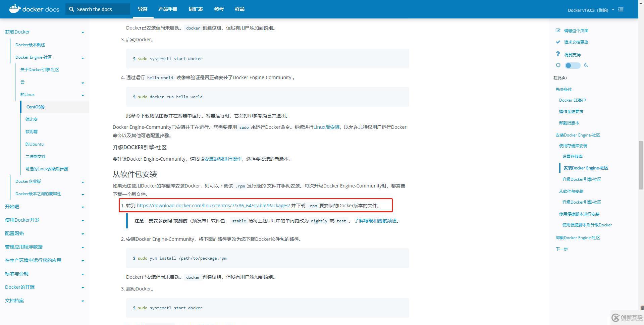Collapse the 的Linux sidebar group
The image size is (644, 325).
click(83, 95)
